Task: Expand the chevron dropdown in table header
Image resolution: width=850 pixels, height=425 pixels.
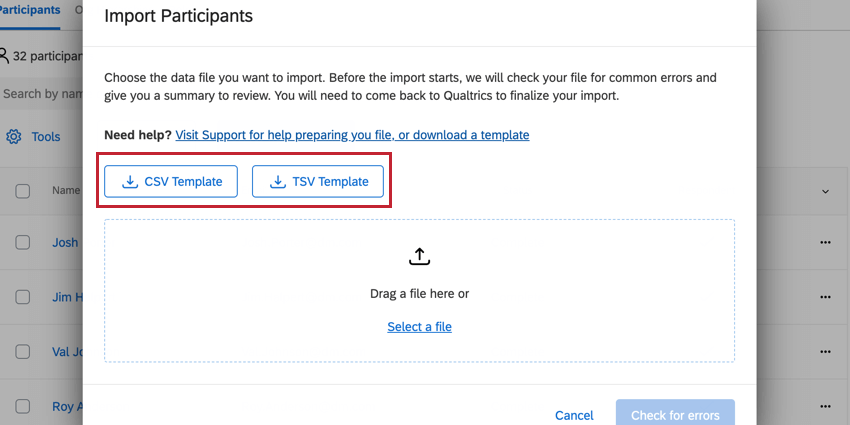Action: [x=825, y=191]
